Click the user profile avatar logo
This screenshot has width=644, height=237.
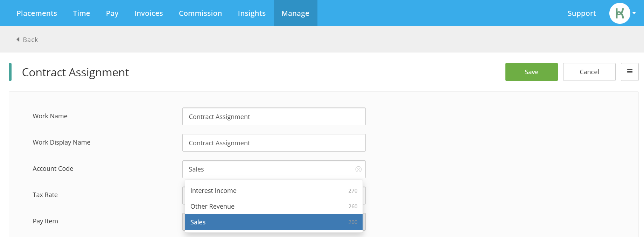[620, 13]
